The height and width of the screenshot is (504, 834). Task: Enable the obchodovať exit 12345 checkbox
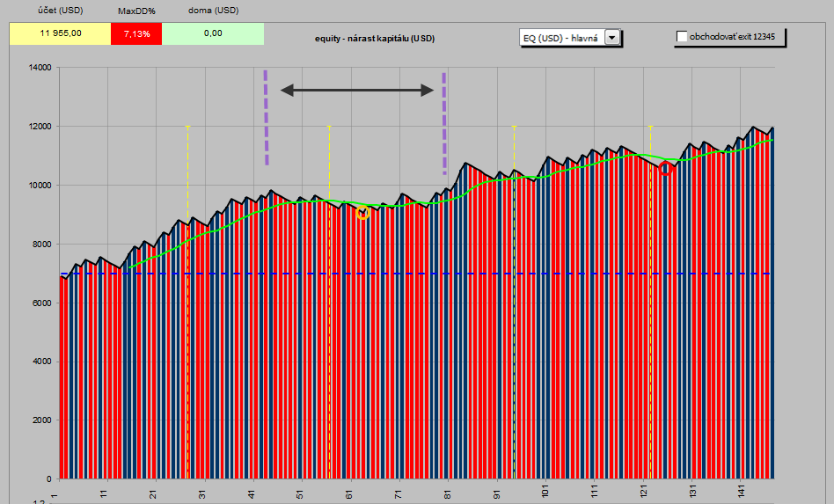coord(681,37)
